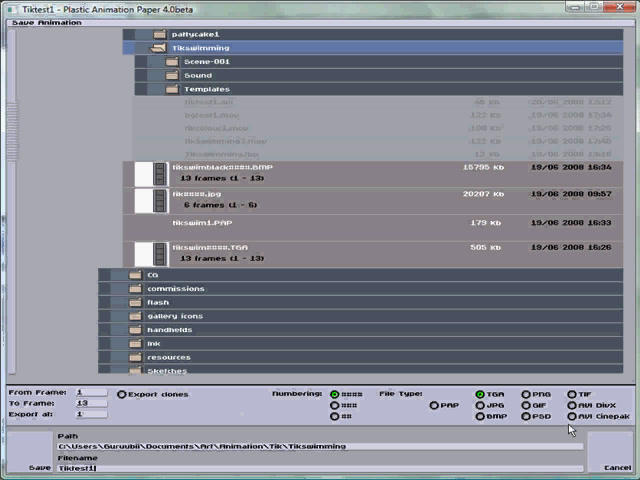
Task: Choose TGA file type
Action: click(x=480, y=394)
